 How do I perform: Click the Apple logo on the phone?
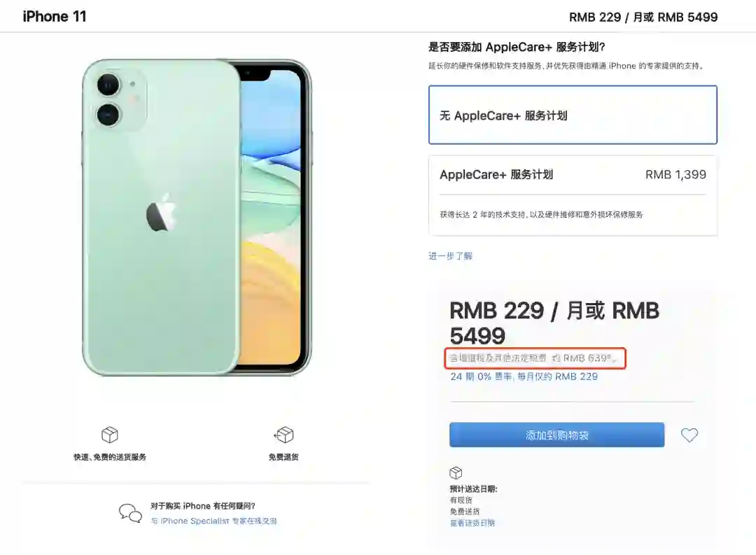tap(161, 213)
